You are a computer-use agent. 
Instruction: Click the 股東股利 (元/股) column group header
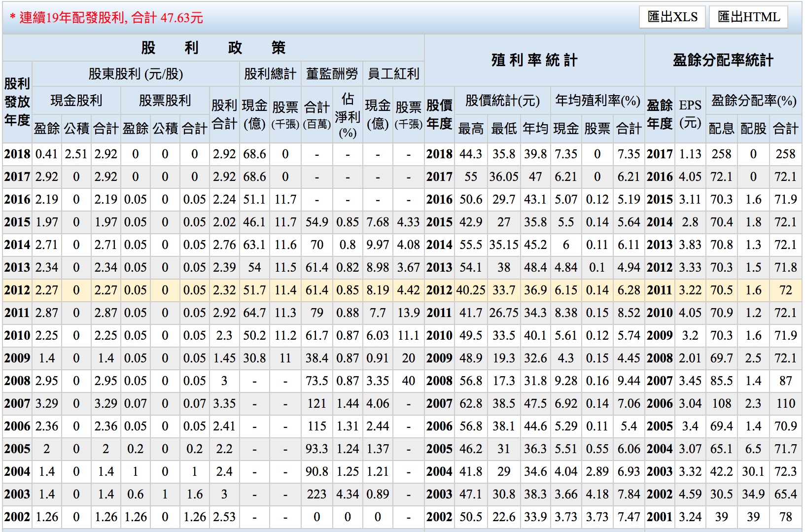tap(136, 74)
